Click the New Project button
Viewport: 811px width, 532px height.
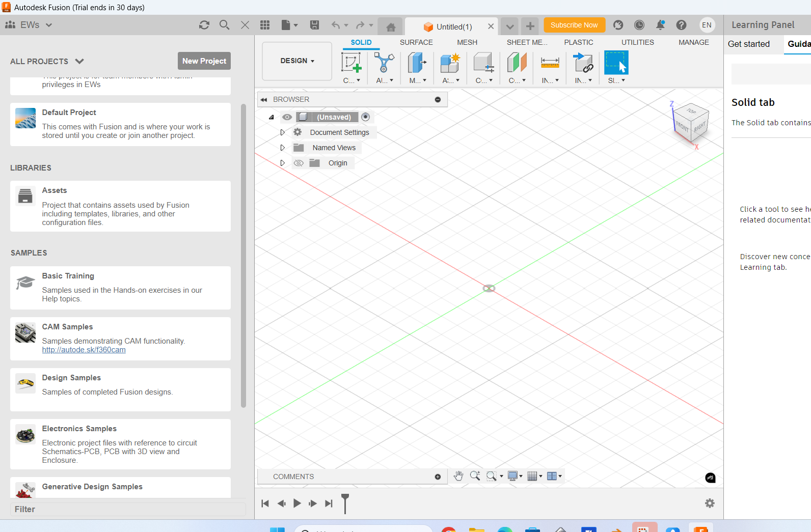coord(204,61)
